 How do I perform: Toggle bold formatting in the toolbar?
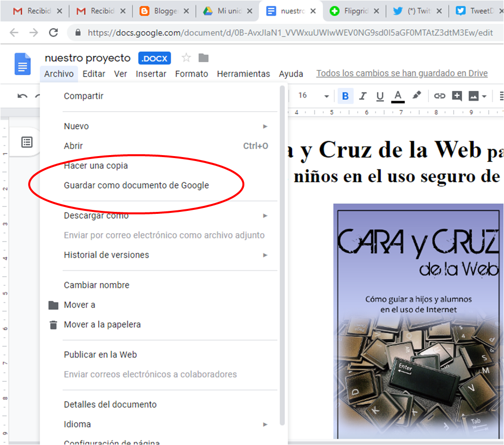tap(346, 96)
